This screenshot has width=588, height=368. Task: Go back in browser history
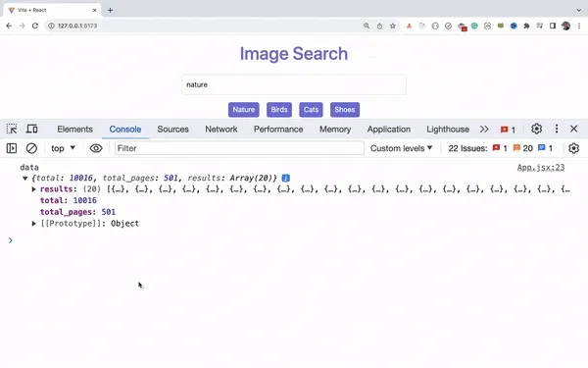(x=9, y=26)
